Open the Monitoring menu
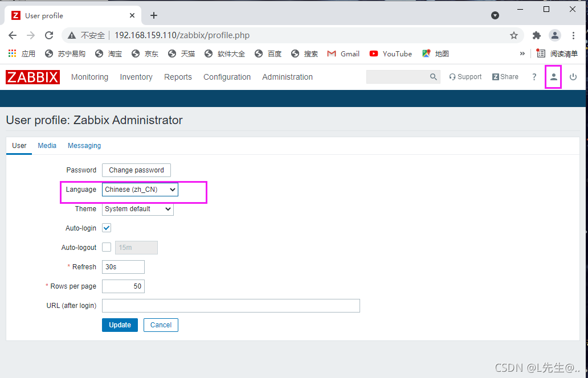 coord(89,77)
